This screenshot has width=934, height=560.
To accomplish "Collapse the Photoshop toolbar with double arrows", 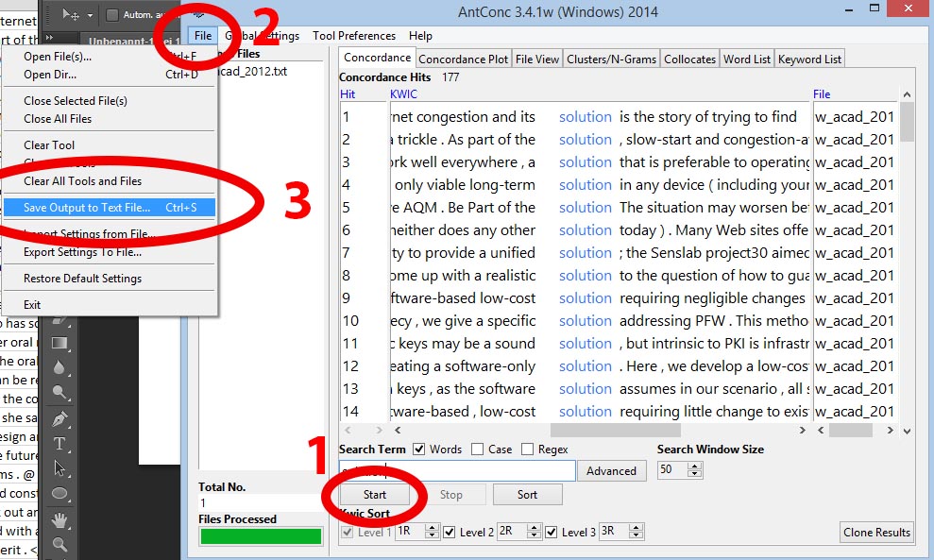I will [x=49, y=38].
